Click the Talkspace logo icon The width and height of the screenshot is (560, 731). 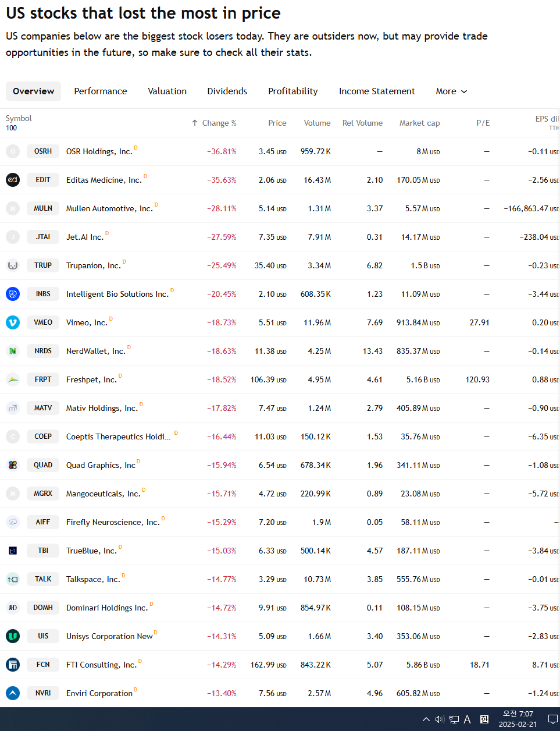tap(13, 579)
